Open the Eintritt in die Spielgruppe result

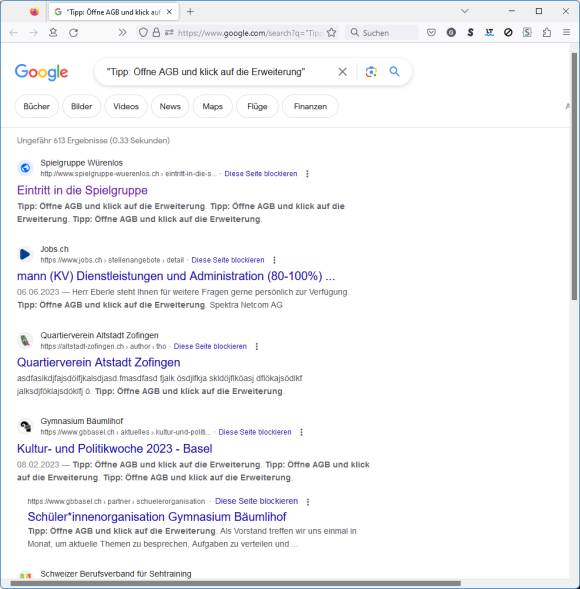coord(82,190)
